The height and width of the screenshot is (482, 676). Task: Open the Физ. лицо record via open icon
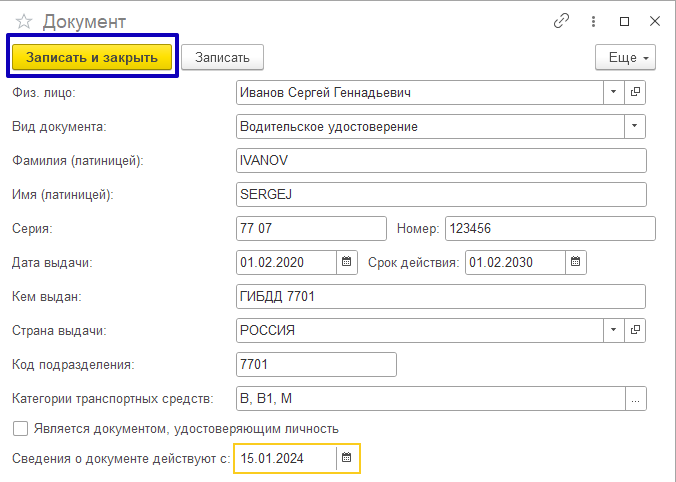click(635, 93)
